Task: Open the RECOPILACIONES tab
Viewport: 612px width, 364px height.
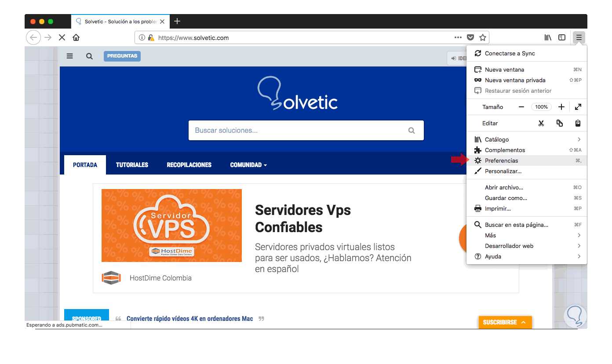Action: (189, 165)
